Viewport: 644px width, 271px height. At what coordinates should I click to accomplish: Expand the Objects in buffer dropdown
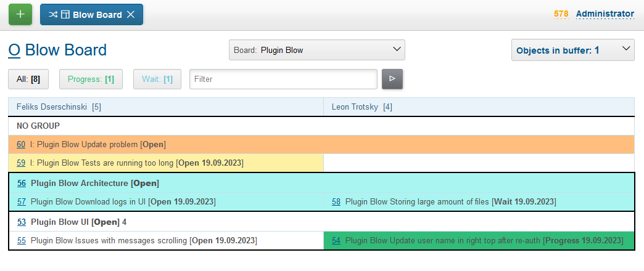click(572, 51)
